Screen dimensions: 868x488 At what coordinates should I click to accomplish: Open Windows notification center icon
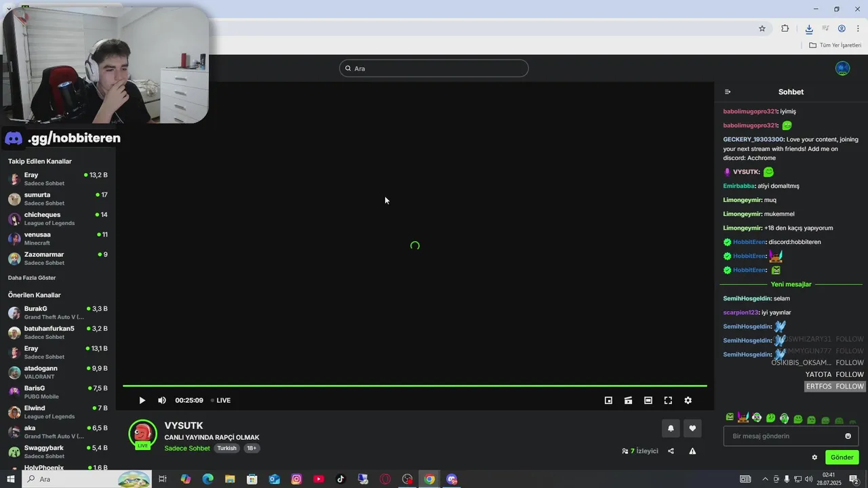tap(854, 479)
